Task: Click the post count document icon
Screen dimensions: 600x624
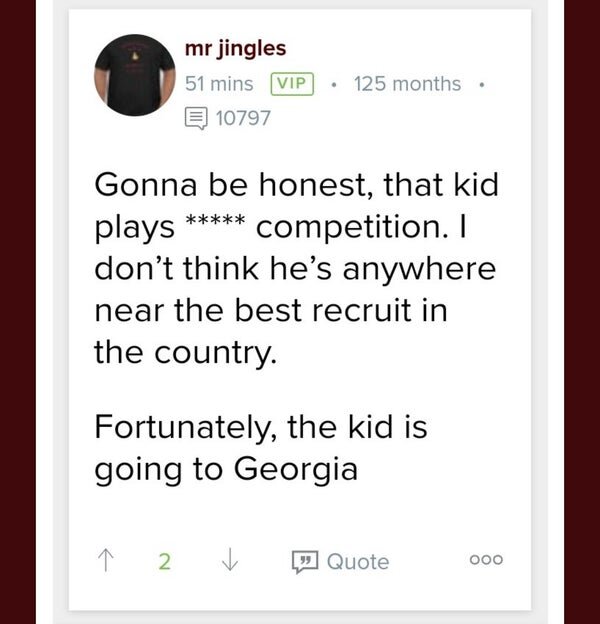Action: [x=195, y=118]
